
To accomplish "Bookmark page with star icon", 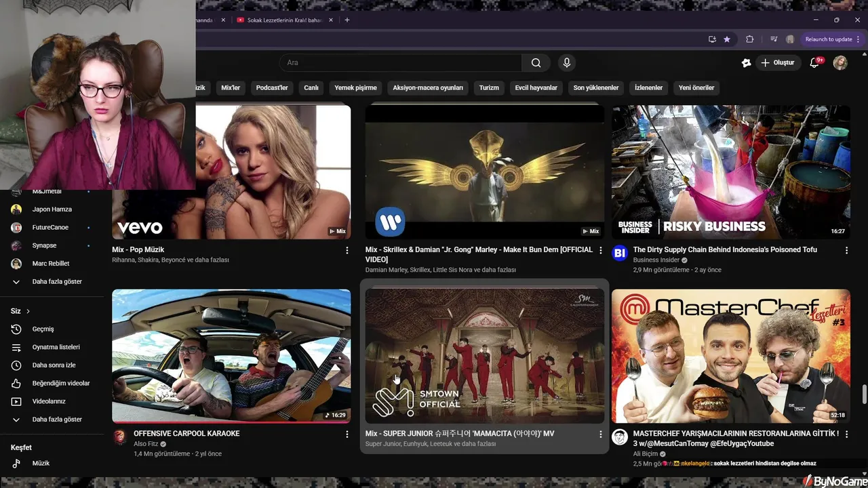I will (727, 39).
